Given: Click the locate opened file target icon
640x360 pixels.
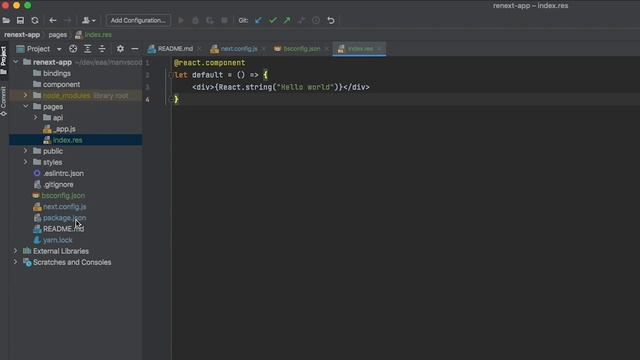Looking at the screenshot, I should (x=73, y=49).
